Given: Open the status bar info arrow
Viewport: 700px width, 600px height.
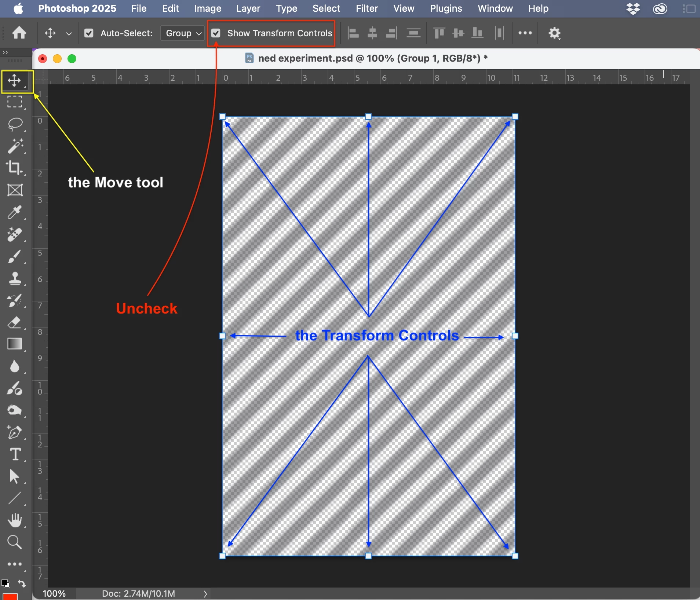Looking at the screenshot, I should [205, 594].
